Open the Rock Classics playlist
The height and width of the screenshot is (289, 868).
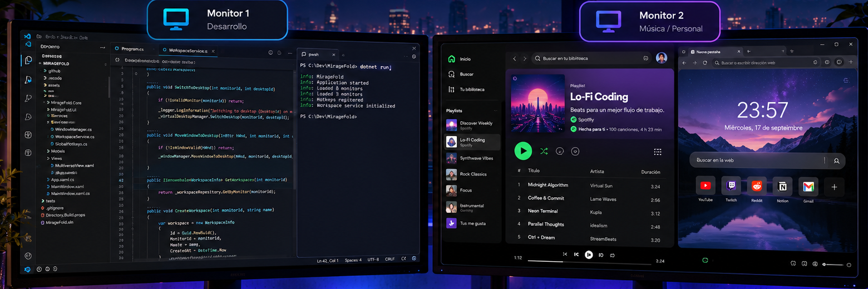(472, 175)
